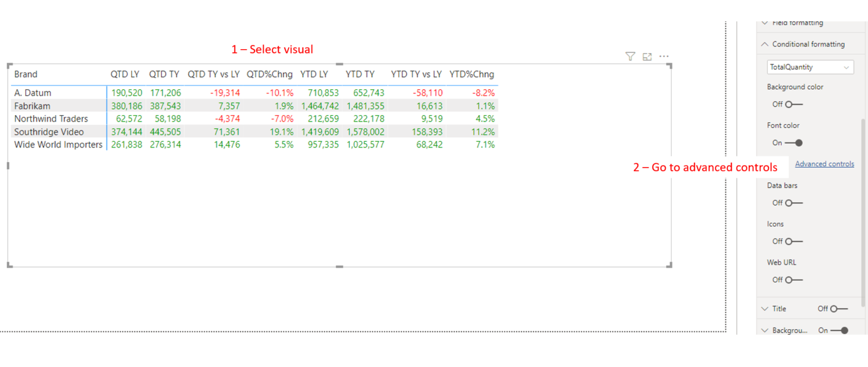Select the Fabrikam row in the table

point(32,106)
